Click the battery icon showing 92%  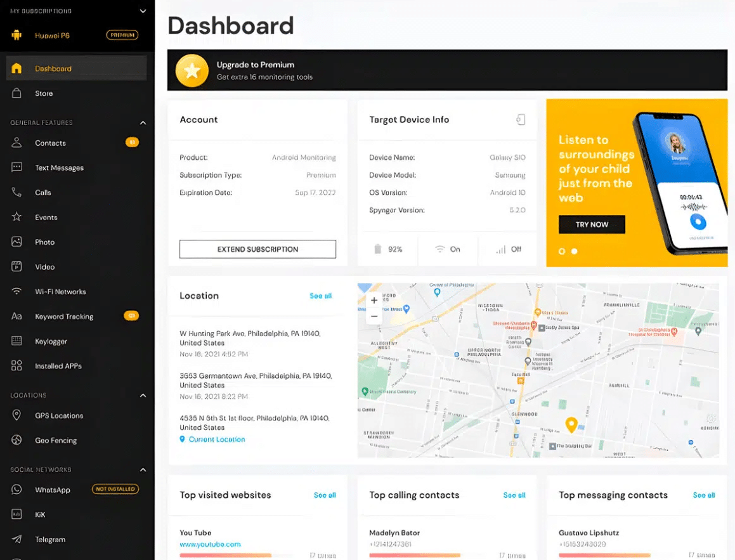[378, 249]
